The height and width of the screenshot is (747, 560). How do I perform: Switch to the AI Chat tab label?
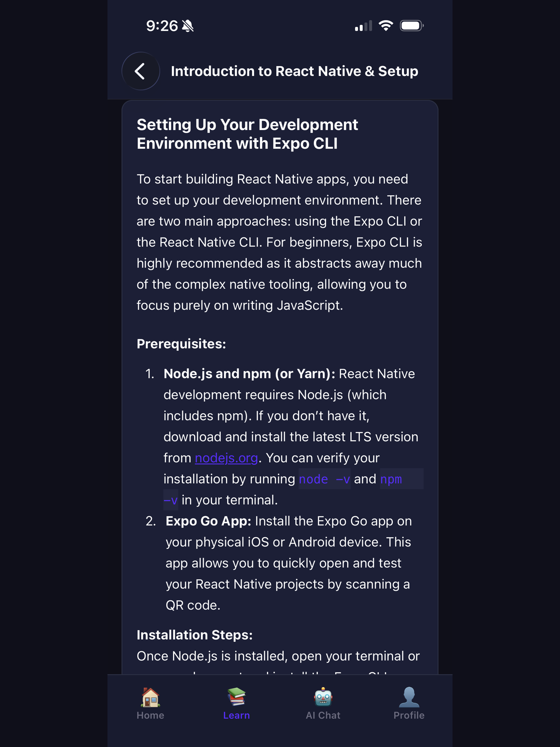click(323, 715)
